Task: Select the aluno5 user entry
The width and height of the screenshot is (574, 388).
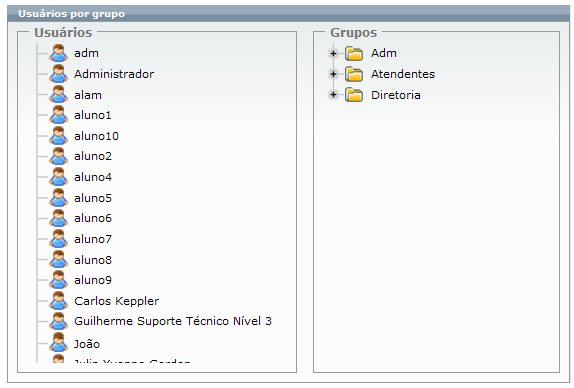Action: (93, 198)
